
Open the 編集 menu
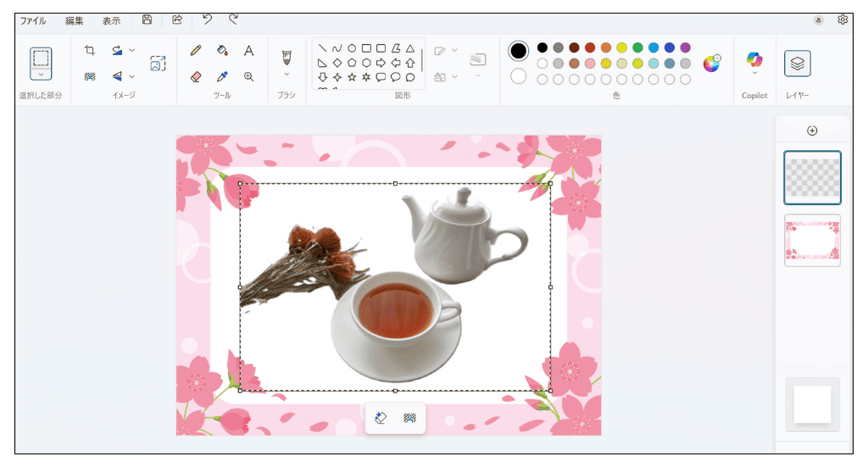75,21
